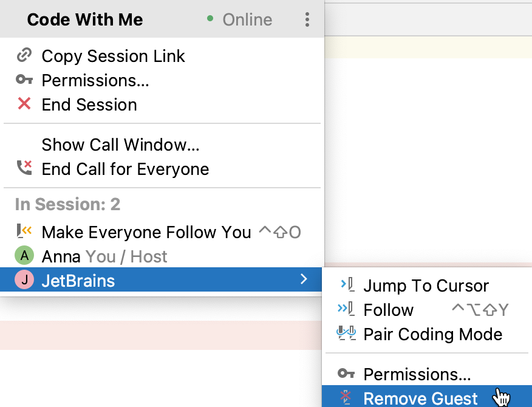Click the End Call phone icon

pos(24,169)
